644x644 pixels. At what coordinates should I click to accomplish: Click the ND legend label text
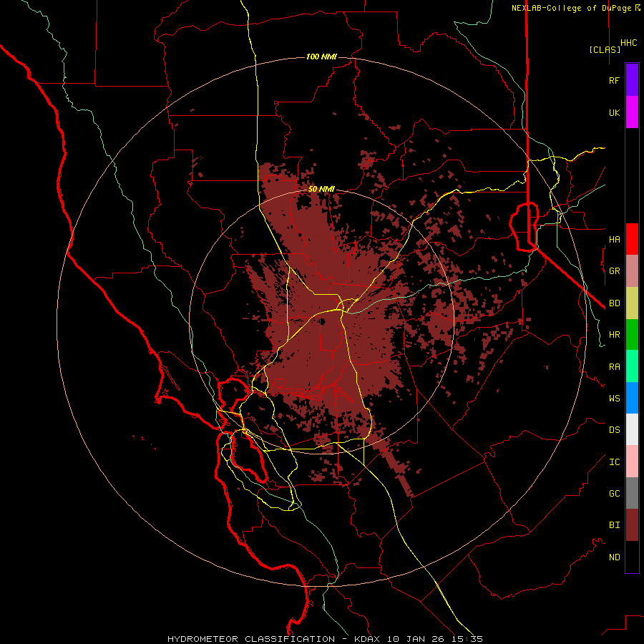[614, 557]
